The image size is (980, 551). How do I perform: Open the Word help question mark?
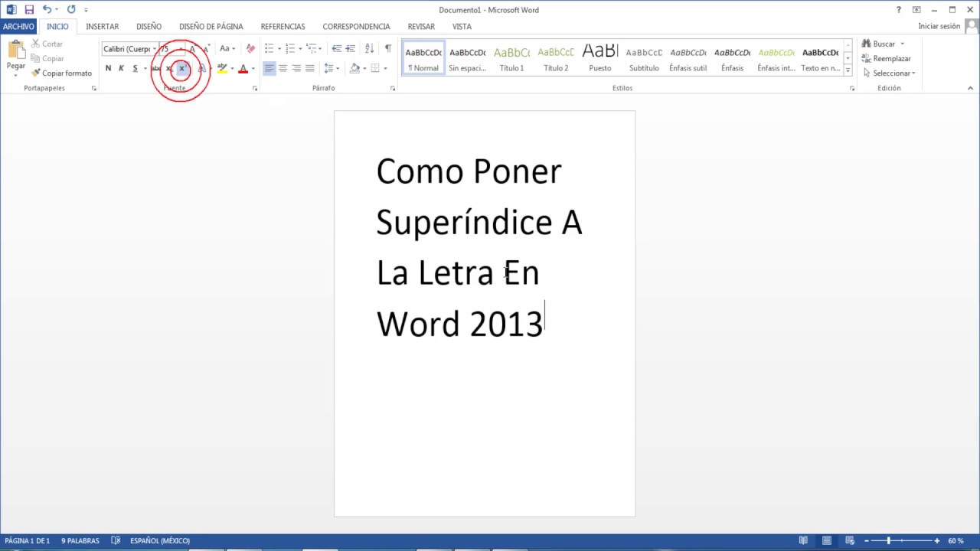point(899,10)
